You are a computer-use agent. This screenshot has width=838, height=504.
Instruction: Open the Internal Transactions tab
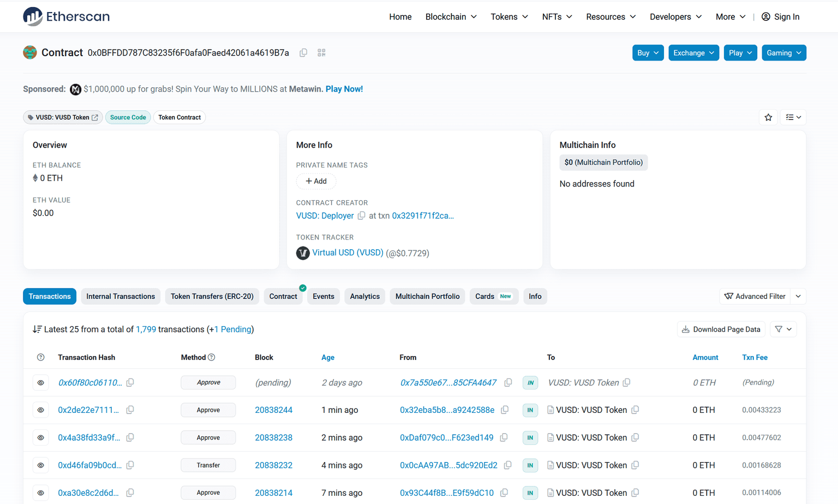(x=121, y=296)
